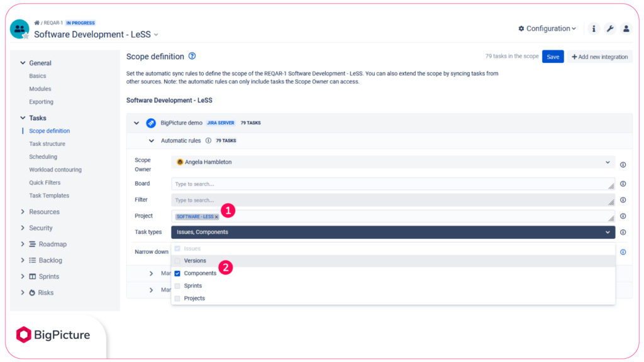644x362 pixels.
Task: Uncheck the Components task type
Action: click(177, 273)
